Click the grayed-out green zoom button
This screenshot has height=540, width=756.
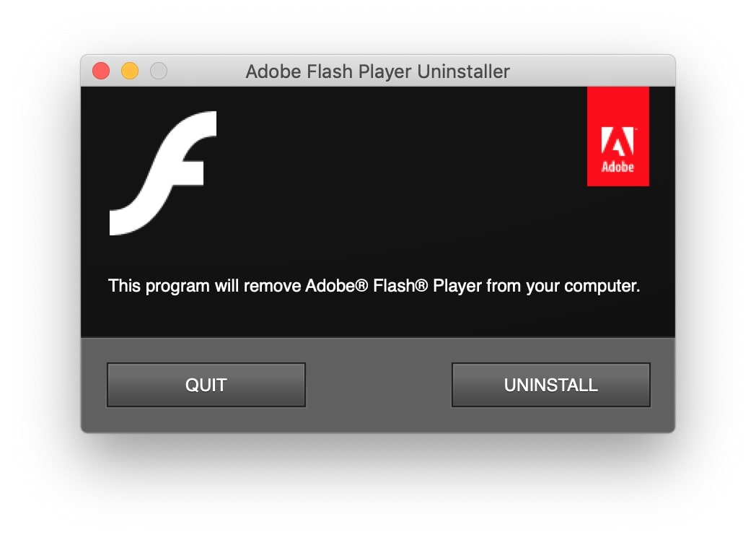point(157,70)
